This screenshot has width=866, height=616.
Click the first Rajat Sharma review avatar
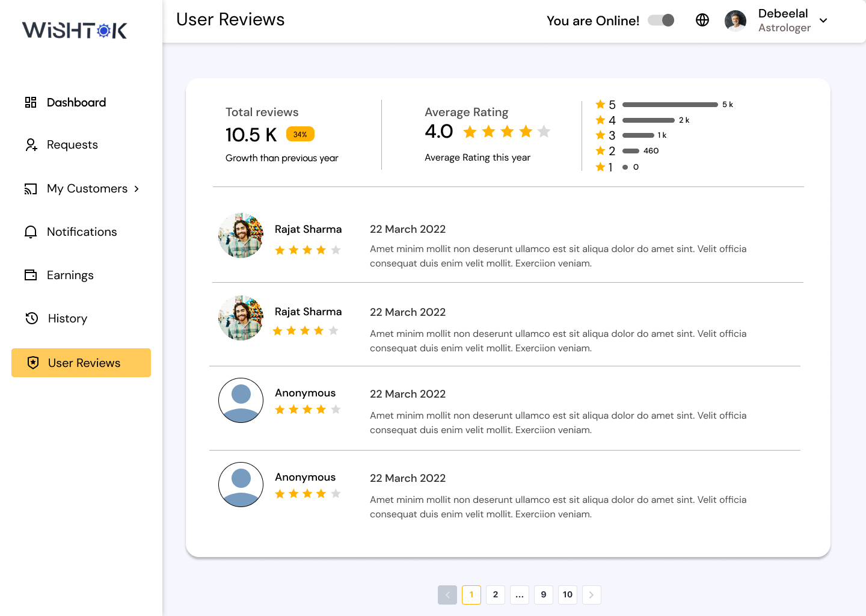coord(241,235)
